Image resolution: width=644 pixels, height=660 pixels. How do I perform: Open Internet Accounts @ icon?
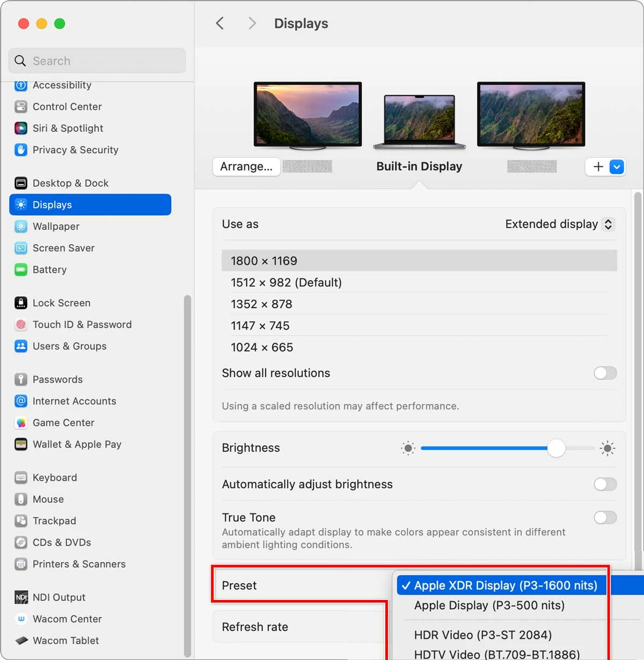[x=21, y=401]
